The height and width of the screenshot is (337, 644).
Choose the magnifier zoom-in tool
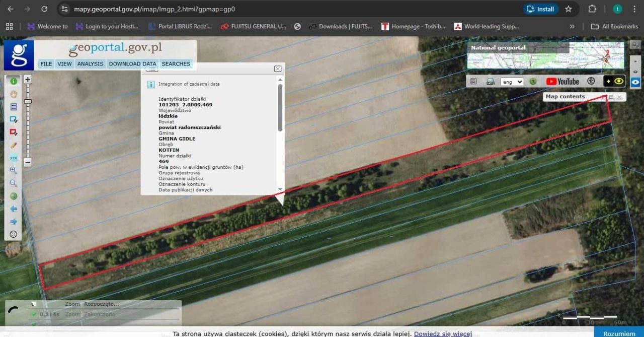14,171
